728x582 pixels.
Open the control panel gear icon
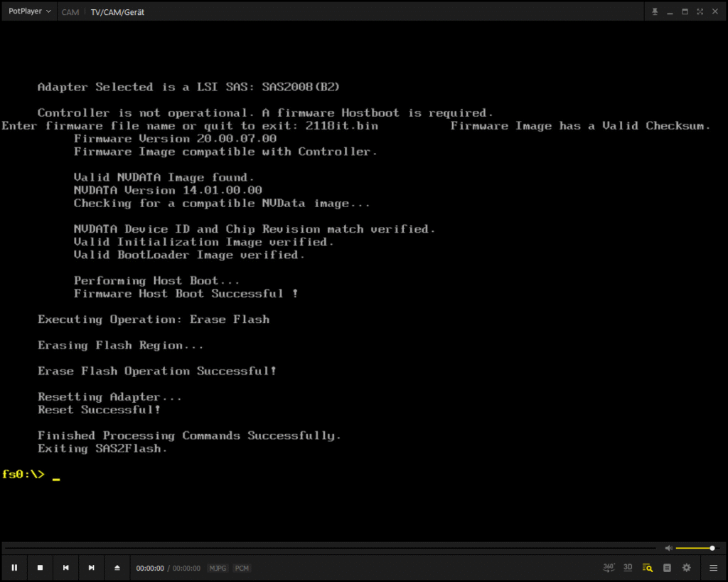coord(686,568)
